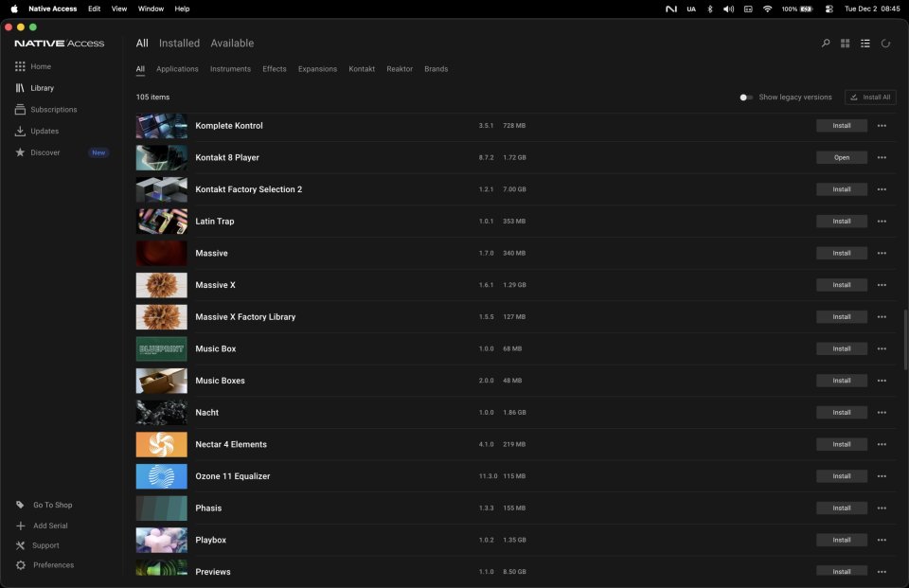The width and height of the screenshot is (909, 588).
Task: Open the Discover section
Action: (x=44, y=152)
